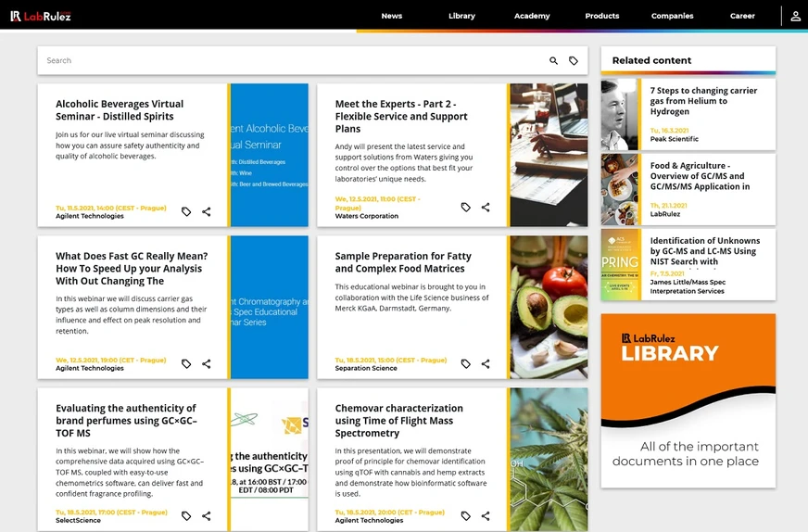
Task: Open the Career menu
Action: tap(742, 16)
